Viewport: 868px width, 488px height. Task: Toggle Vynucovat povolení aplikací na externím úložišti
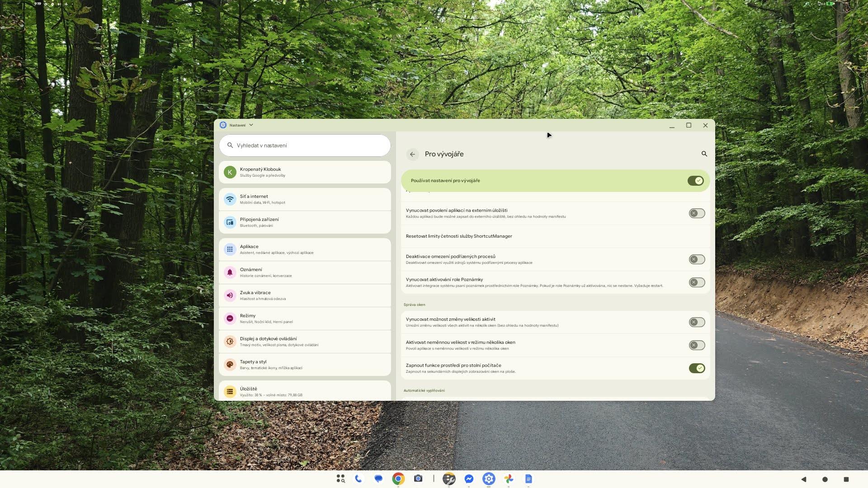pos(697,213)
